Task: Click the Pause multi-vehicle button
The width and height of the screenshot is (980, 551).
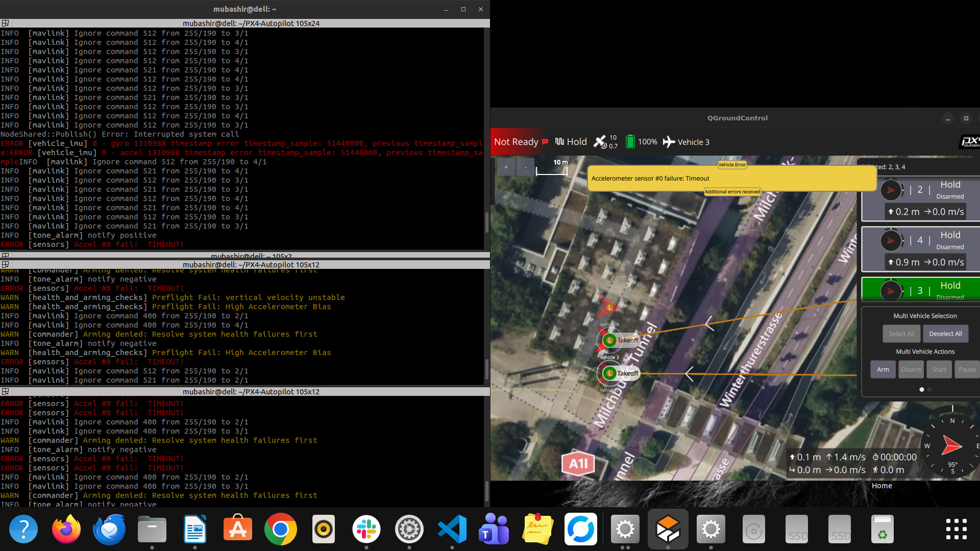Action: click(967, 369)
